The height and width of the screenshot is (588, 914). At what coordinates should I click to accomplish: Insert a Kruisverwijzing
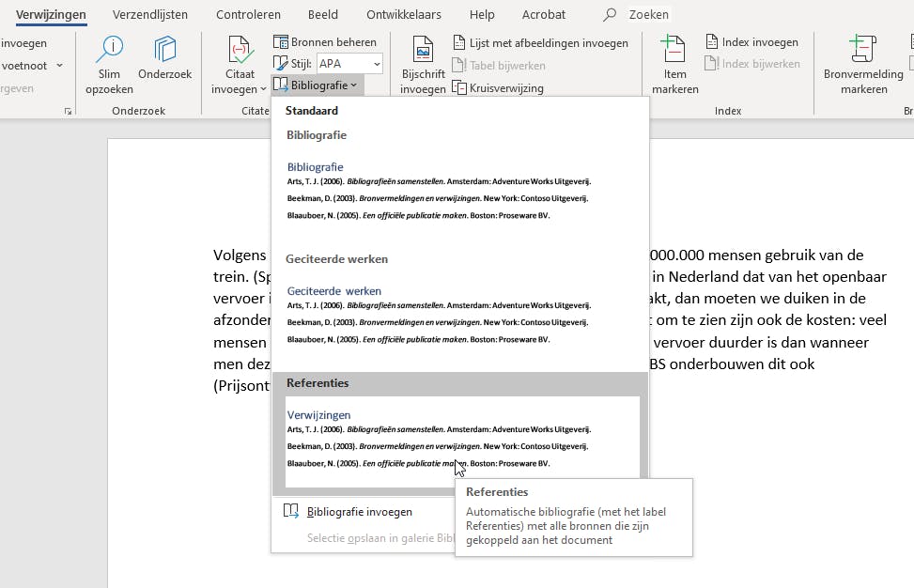(x=499, y=88)
